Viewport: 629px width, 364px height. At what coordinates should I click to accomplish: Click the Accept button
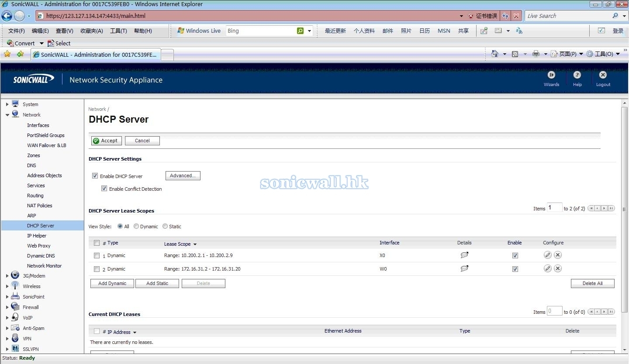point(107,141)
